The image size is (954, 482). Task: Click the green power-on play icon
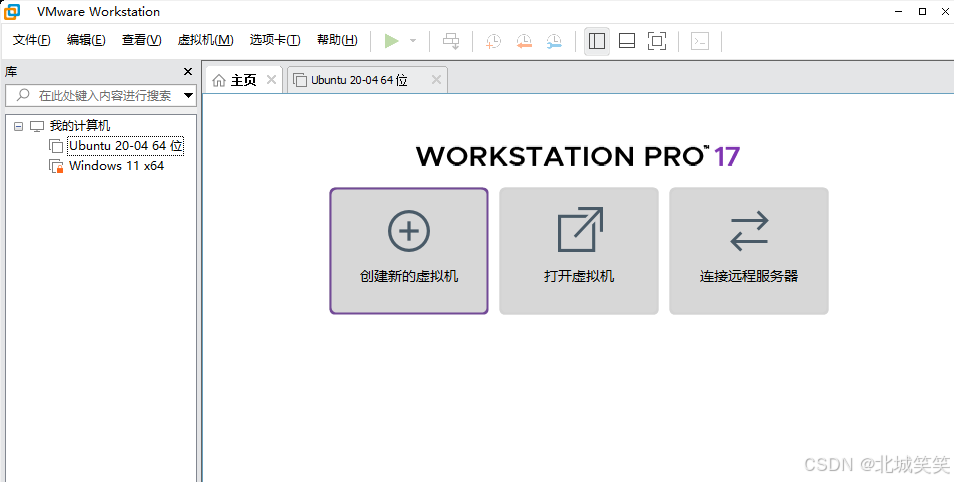pyautogui.click(x=391, y=41)
